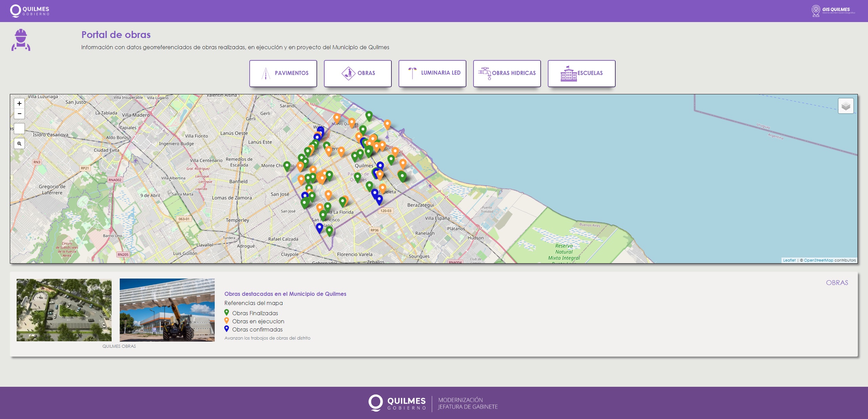Click the green marker near Monte Chingolo

tap(287, 166)
